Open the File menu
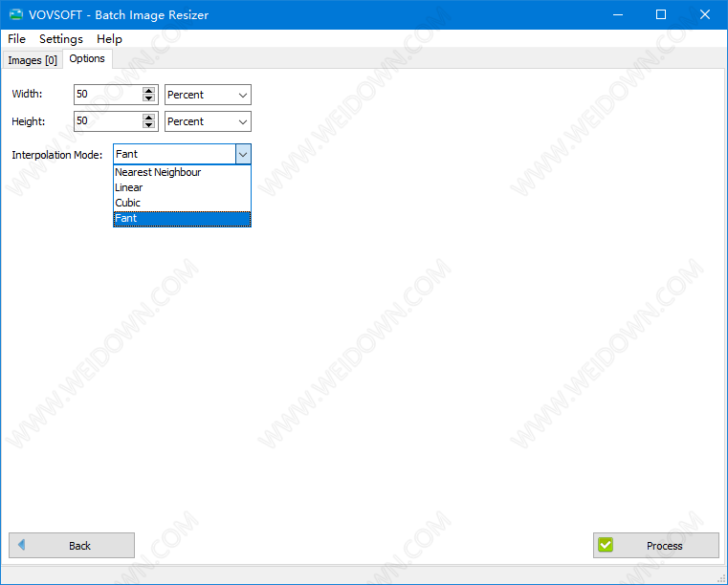728x585 pixels. pyautogui.click(x=16, y=39)
